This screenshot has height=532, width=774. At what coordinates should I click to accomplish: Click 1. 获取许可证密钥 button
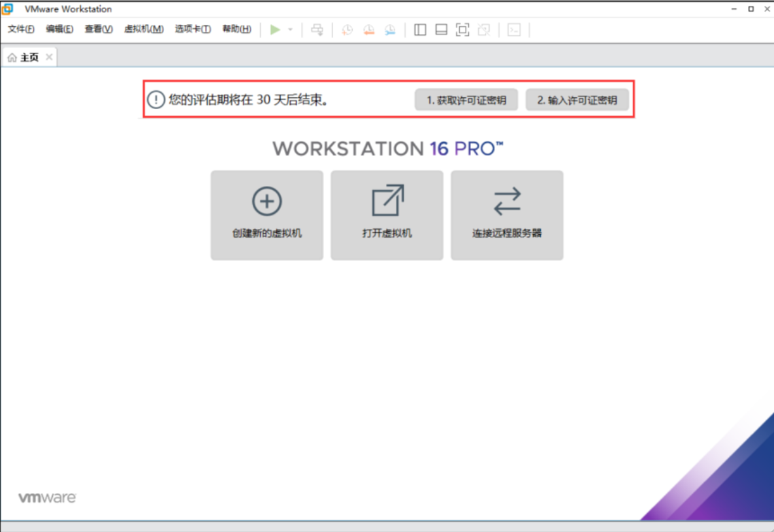click(466, 100)
